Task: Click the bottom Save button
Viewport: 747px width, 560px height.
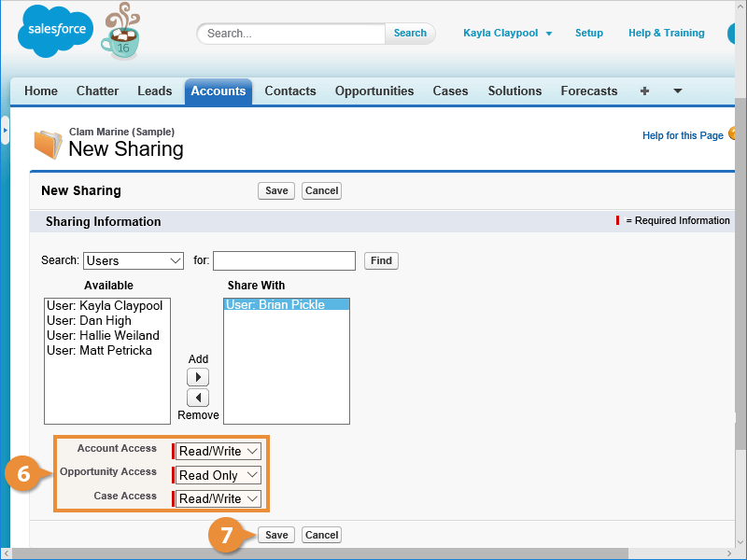Action: click(276, 535)
